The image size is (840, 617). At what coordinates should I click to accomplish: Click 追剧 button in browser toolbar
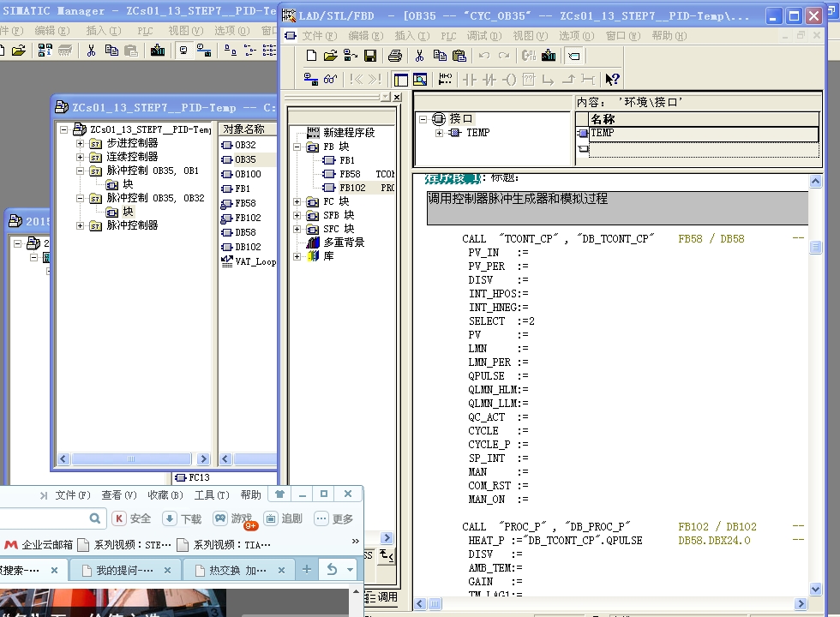(x=284, y=518)
